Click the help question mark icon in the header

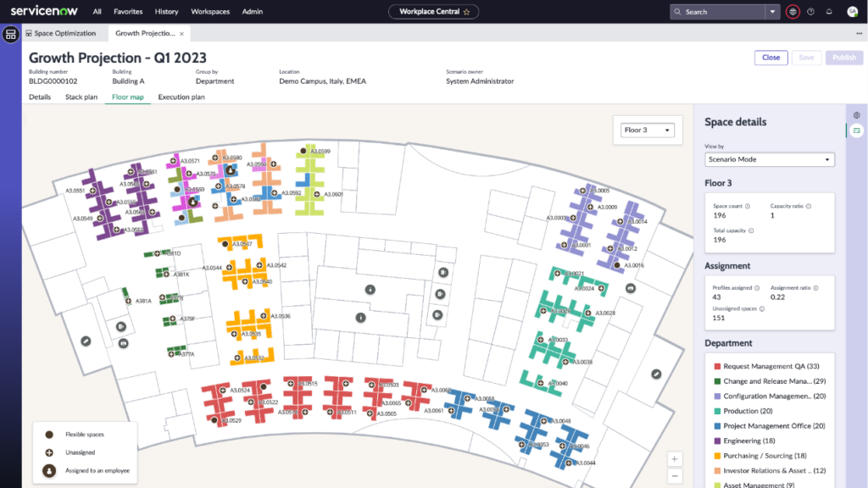coord(810,11)
